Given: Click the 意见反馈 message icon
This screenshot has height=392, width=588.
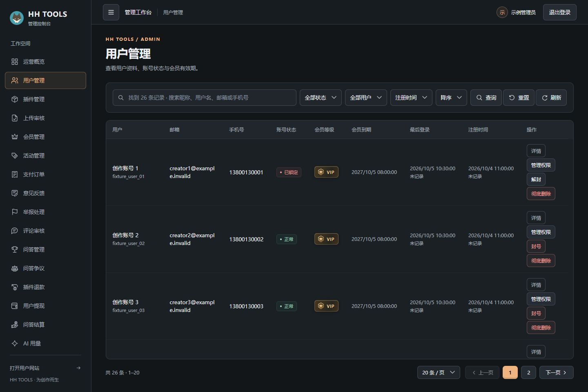Looking at the screenshot, I should tap(15, 193).
